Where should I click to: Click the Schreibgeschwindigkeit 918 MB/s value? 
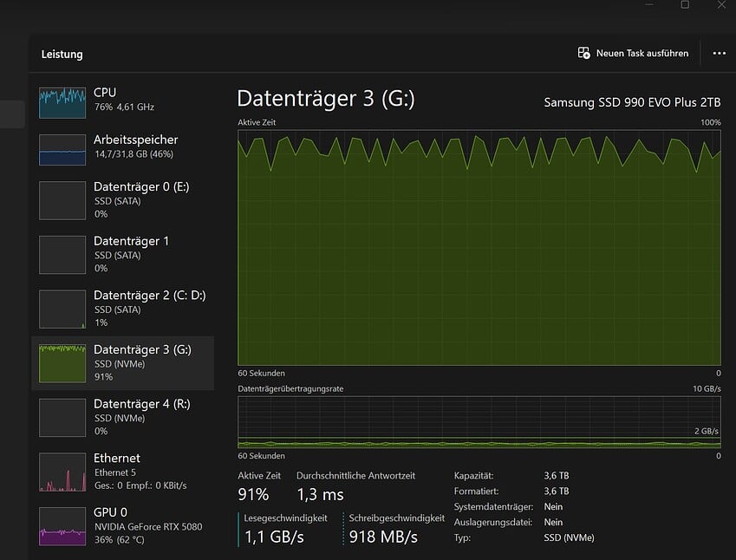click(x=383, y=537)
